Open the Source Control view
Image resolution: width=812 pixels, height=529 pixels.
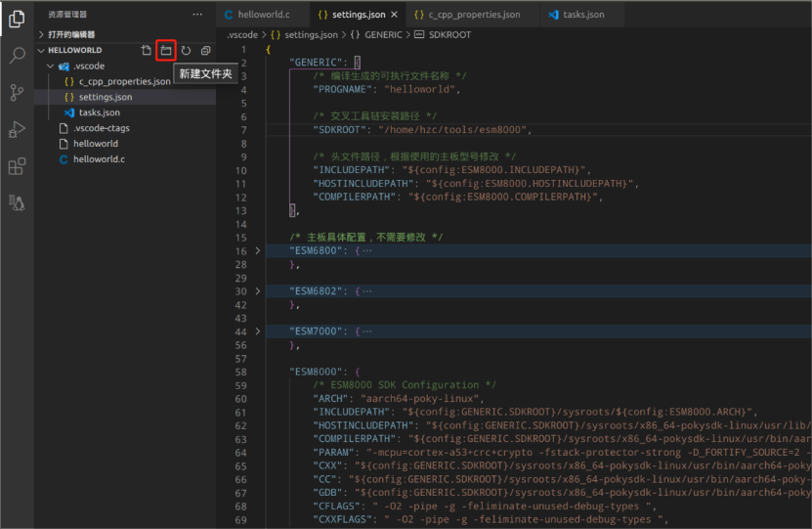(x=17, y=93)
